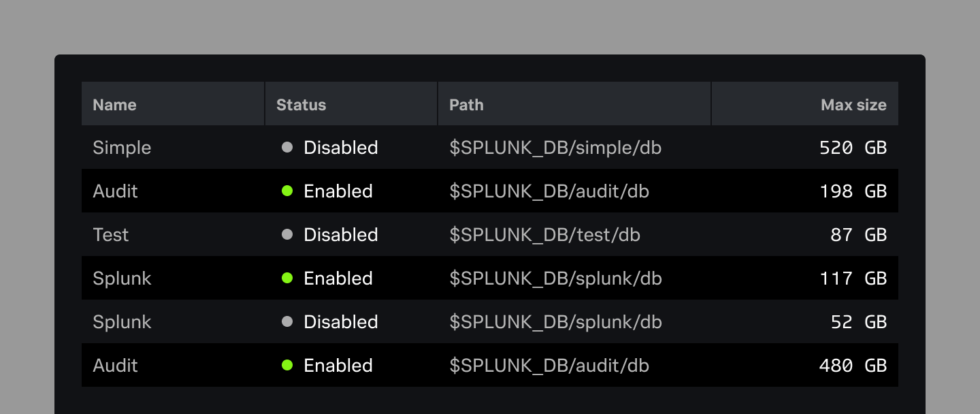Click the Path column header
Image resolution: width=980 pixels, height=414 pixels.
(465, 104)
